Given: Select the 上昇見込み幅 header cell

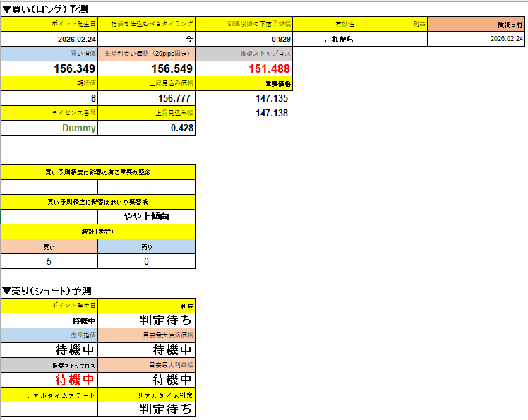Looking at the screenshot, I should (147, 113).
